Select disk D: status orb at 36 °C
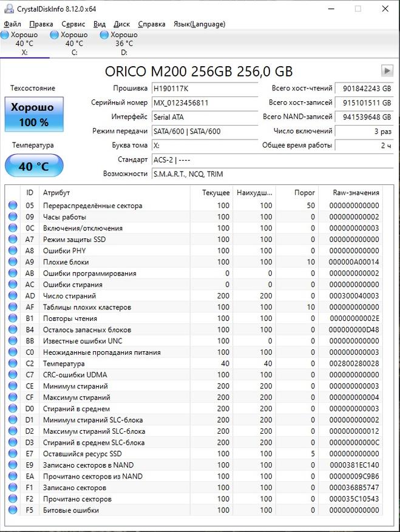Screen dimensions: 400x532 coord(104,35)
